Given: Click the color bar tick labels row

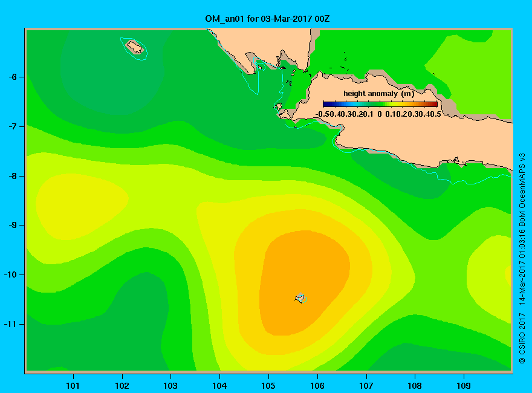Looking at the screenshot, I should click(378, 114).
